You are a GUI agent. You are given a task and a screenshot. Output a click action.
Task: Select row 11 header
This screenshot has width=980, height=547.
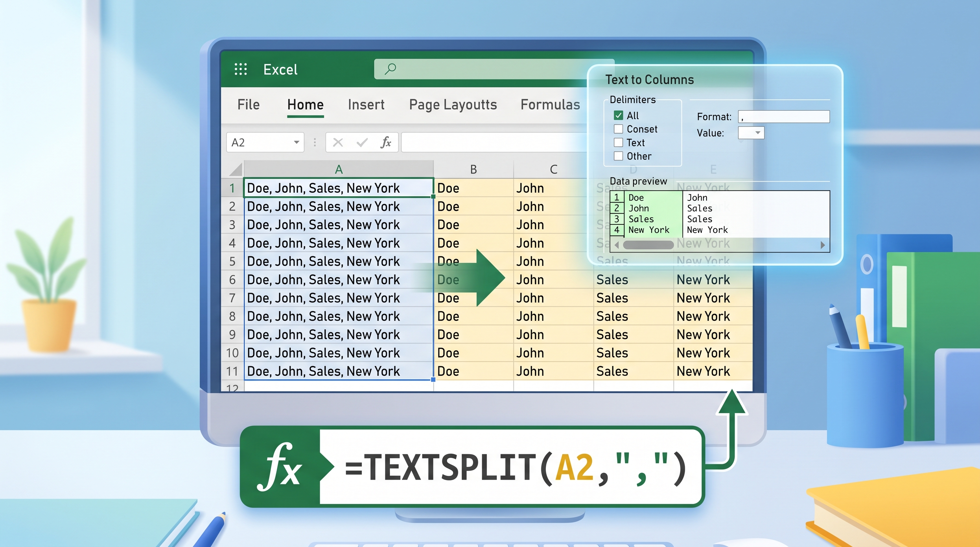(x=232, y=371)
